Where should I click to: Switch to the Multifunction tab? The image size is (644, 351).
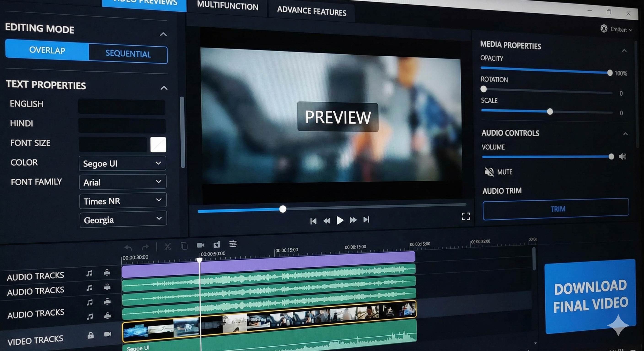[x=228, y=6]
